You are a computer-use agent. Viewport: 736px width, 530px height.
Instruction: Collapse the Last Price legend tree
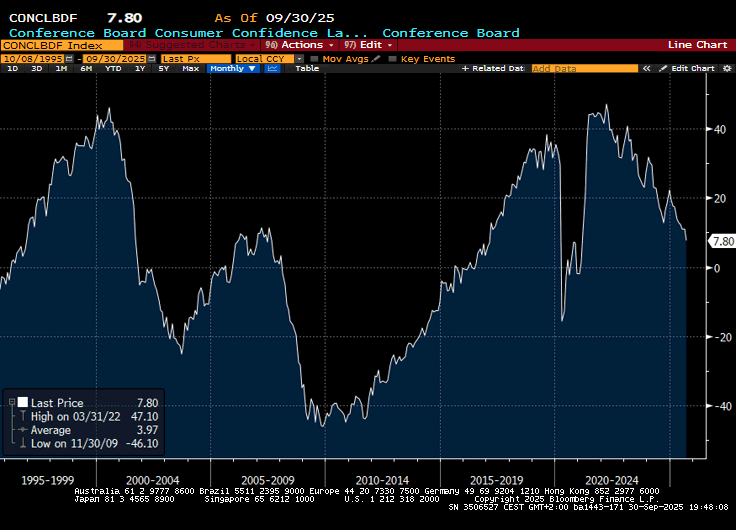tap(9, 402)
